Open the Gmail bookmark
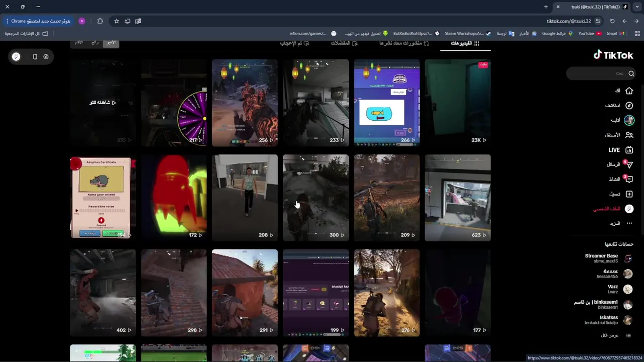Screen dimensions: 644x362 point(615,33)
